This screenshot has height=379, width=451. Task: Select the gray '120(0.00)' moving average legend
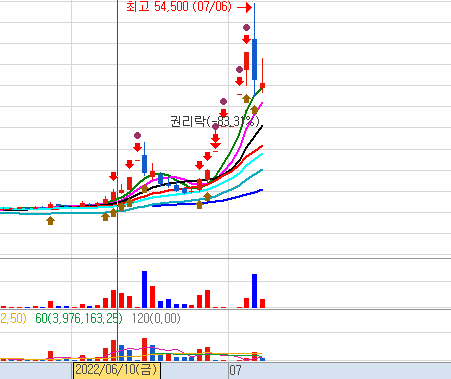click(x=156, y=318)
